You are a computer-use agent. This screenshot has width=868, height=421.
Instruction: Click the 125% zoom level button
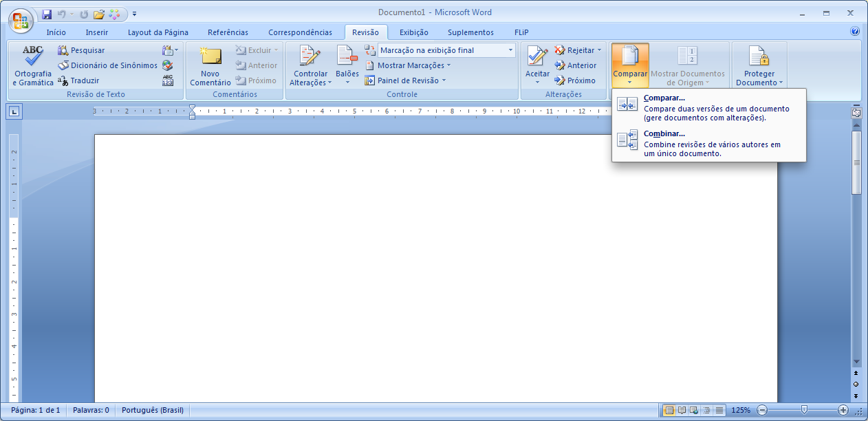pos(741,410)
